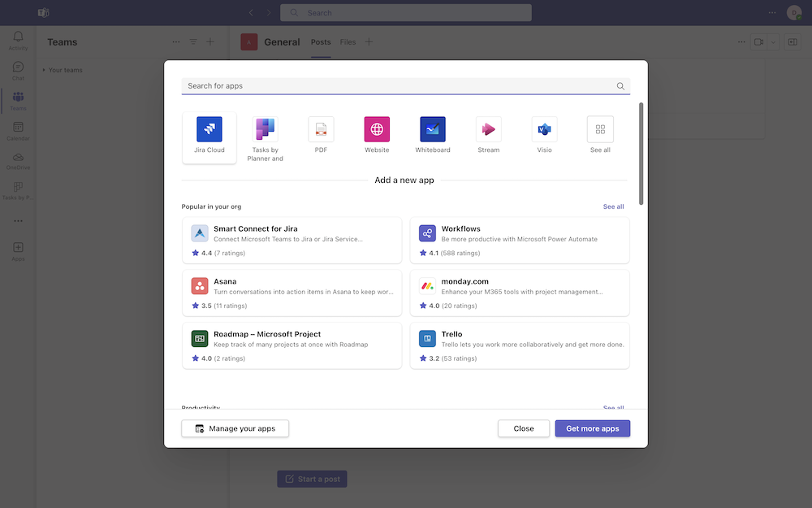This screenshot has height=508, width=812.
Task: Open the meeting options dropdown arrow
Action: 773,42
